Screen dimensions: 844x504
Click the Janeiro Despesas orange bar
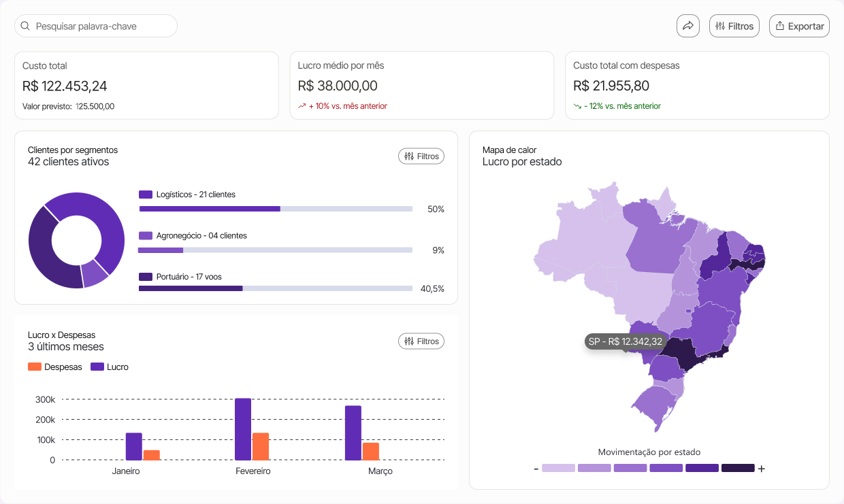tap(152, 455)
